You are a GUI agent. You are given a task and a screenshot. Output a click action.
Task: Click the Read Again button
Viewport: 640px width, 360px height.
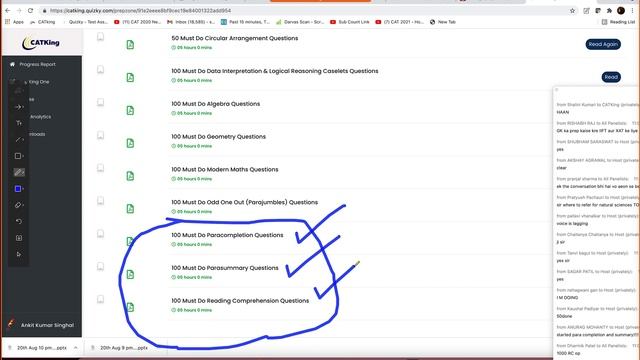[x=603, y=44]
